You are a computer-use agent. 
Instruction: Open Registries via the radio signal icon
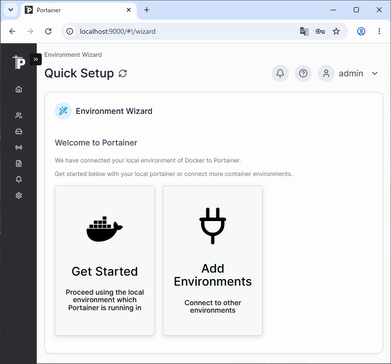tap(19, 147)
